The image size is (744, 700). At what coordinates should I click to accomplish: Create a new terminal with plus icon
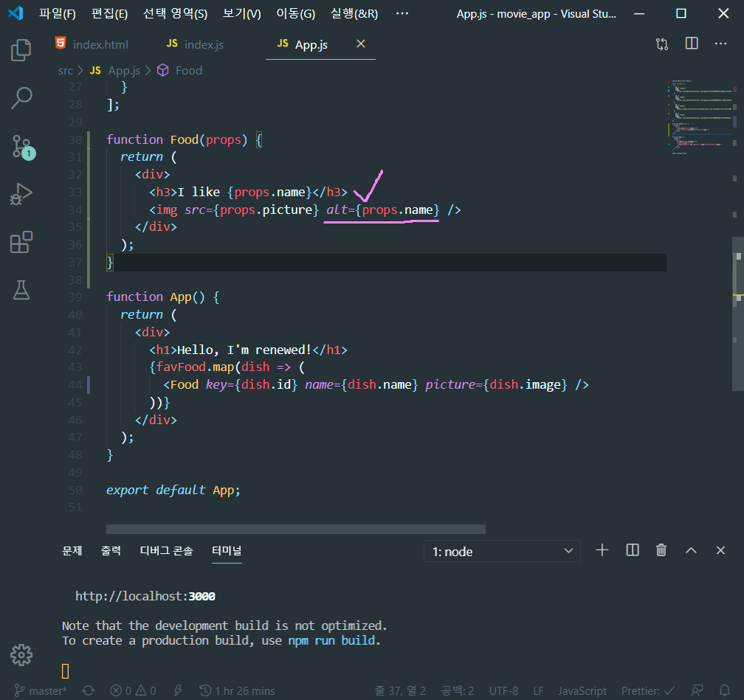tap(602, 550)
